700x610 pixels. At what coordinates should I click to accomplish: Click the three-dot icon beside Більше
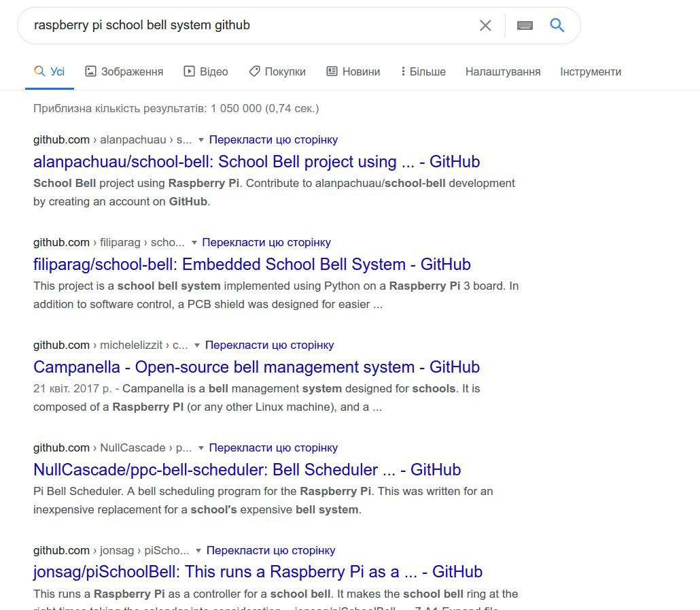(x=403, y=71)
